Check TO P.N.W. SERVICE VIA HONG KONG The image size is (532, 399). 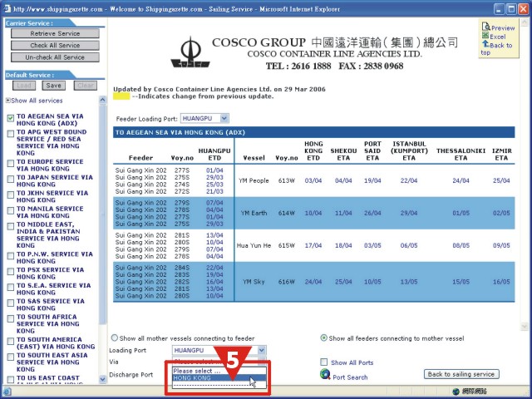click(11, 256)
